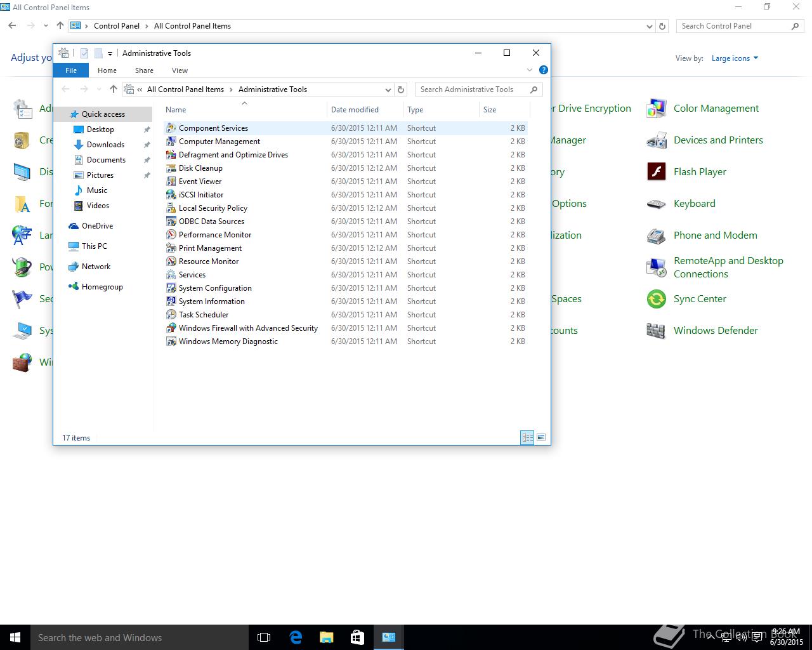Open Customize Quick Access Toolbar dropdown
This screenshot has width=812, height=650.
tap(110, 53)
